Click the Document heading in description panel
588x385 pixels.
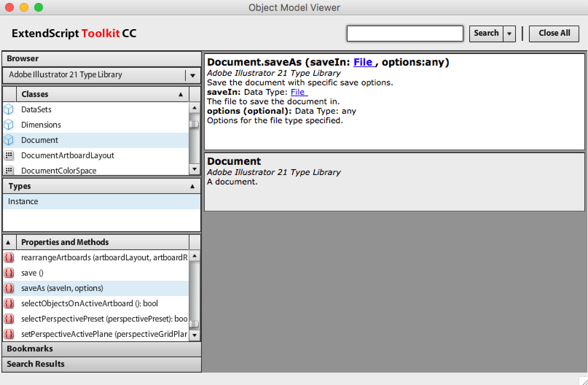click(234, 162)
